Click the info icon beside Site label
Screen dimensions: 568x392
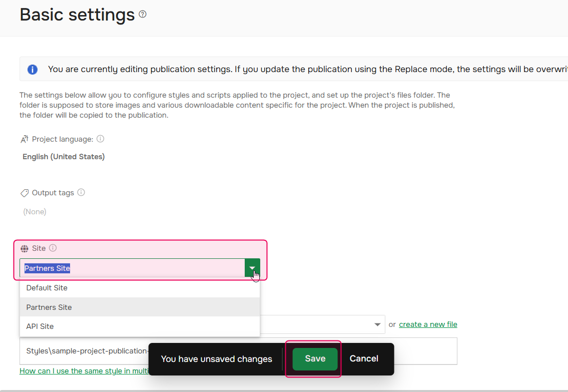click(53, 248)
